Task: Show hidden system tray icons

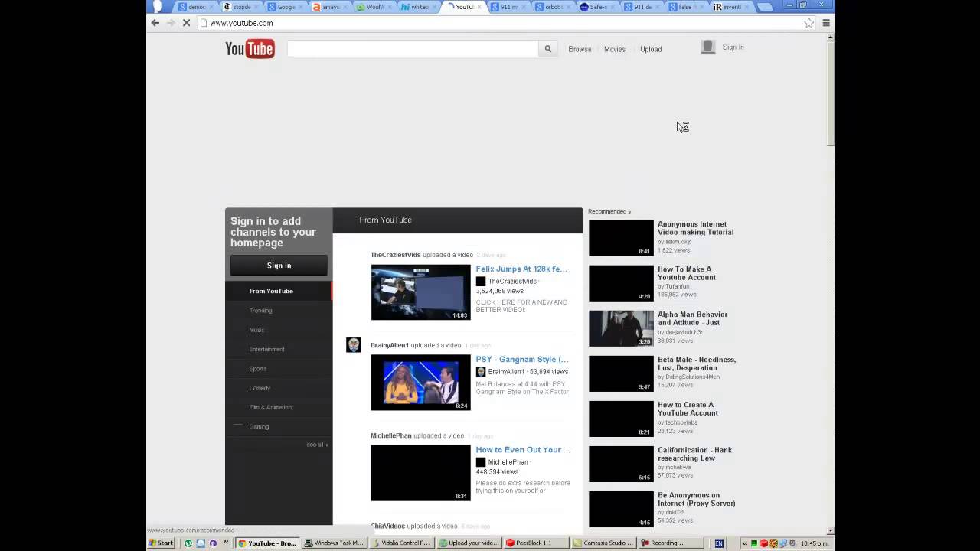Action: click(745, 543)
